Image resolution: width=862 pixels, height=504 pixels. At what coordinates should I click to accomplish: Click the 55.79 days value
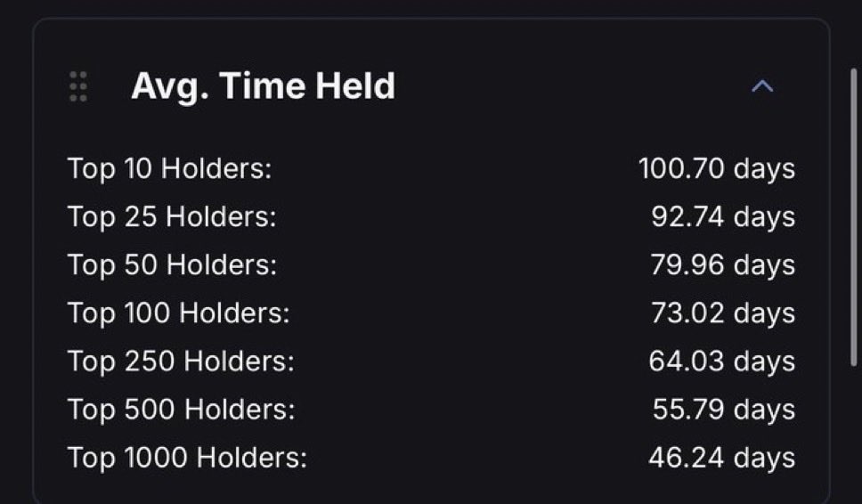[724, 410]
